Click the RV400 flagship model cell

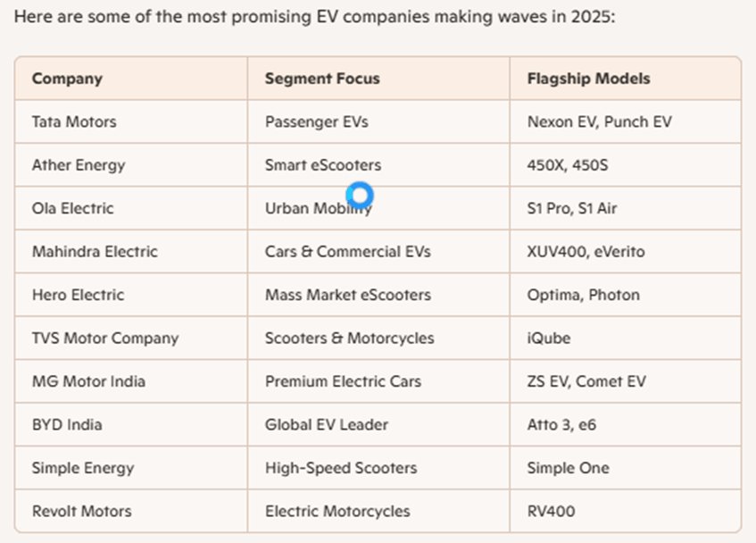551,512
